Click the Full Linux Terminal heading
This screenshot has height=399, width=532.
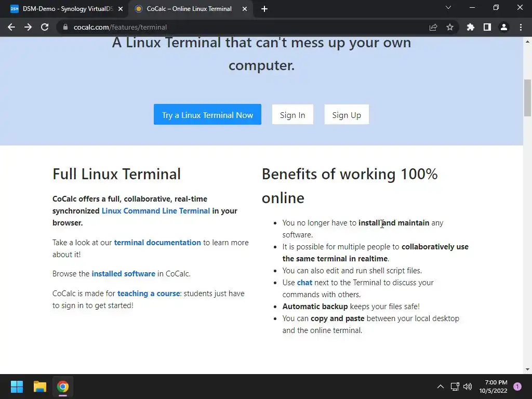[x=116, y=174]
